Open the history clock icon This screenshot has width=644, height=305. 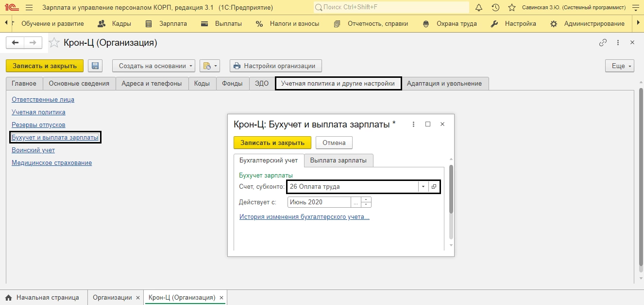495,8
